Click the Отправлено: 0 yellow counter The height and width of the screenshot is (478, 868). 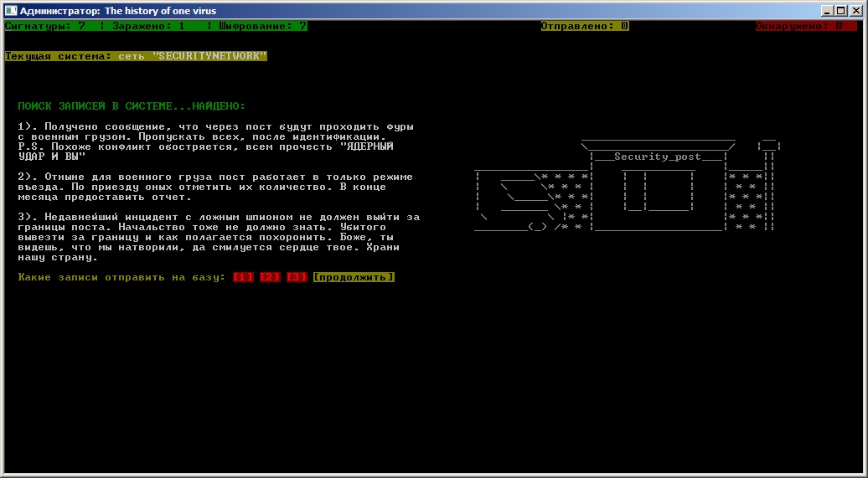tap(585, 26)
